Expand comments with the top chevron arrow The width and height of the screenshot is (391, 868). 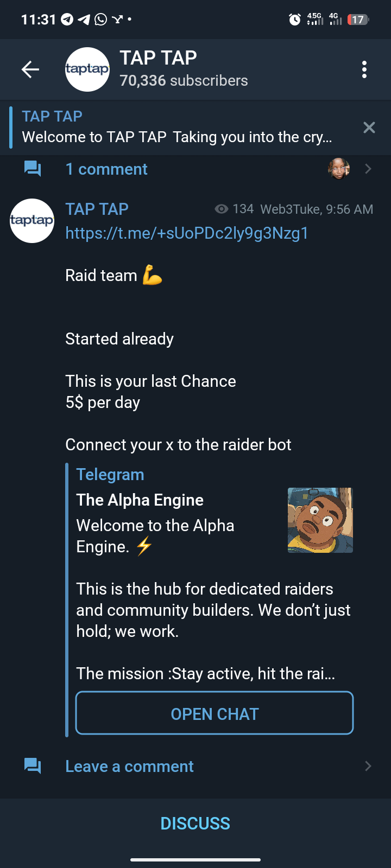(x=368, y=169)
